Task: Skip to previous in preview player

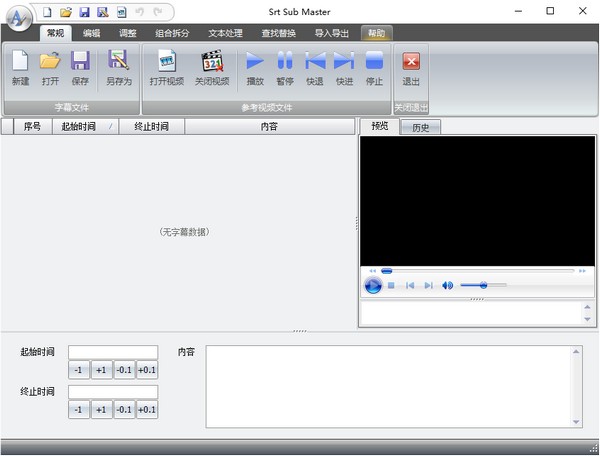Action: click(x=410, y=285)
